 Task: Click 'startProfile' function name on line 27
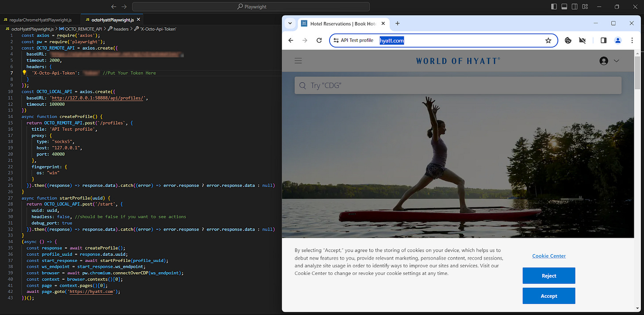pyautogui.click(x=75, y=198)
